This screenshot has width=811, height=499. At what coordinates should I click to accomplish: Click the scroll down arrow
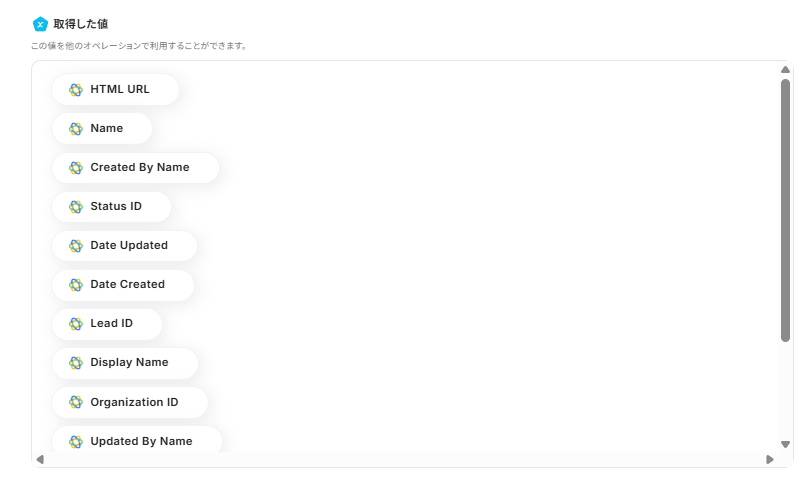(x=785, y=444)
